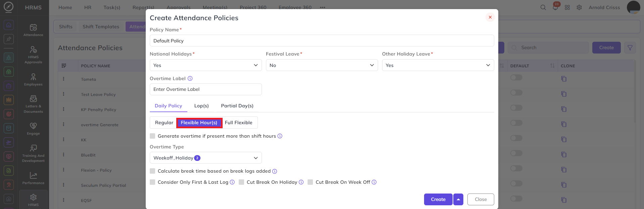Open HRMS settings gear in sidebar
The width and height of the screenshot is (644, 209).
click(x=33, y=200)
